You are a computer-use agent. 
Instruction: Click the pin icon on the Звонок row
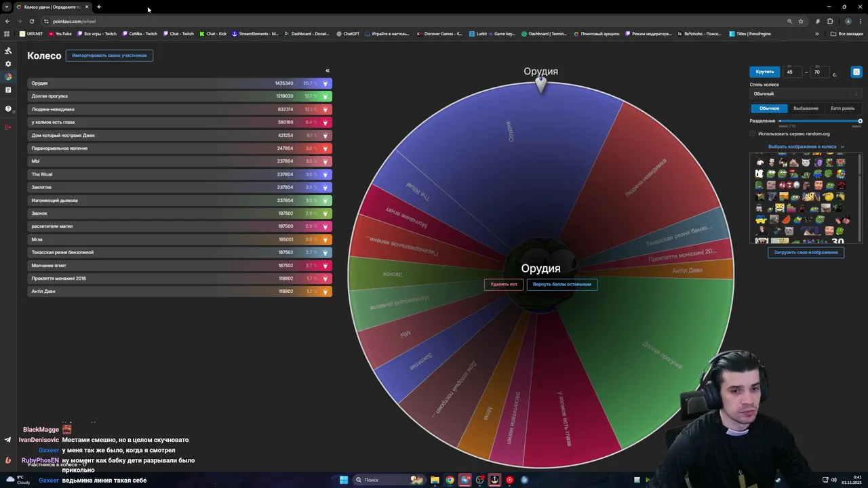[325, 213]
